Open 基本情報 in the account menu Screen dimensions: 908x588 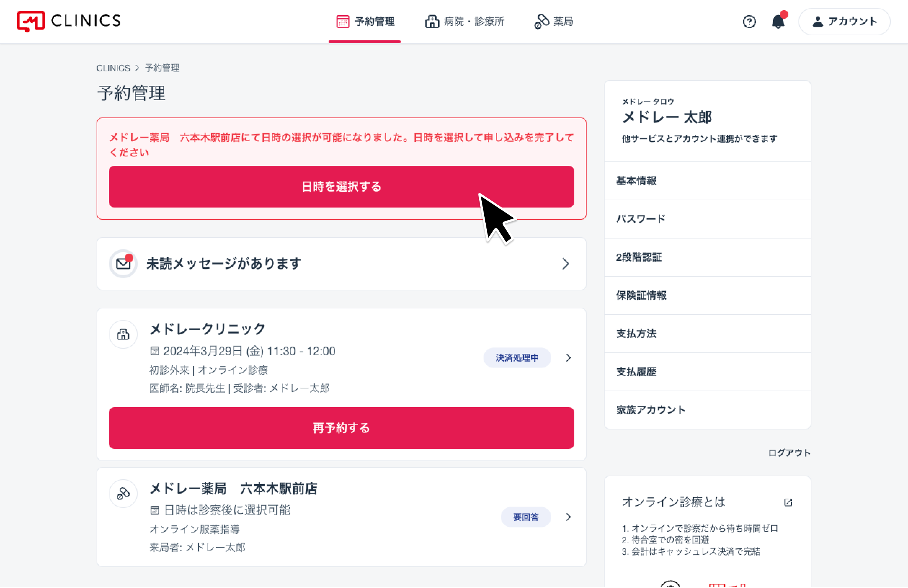[x=707, y=181]
